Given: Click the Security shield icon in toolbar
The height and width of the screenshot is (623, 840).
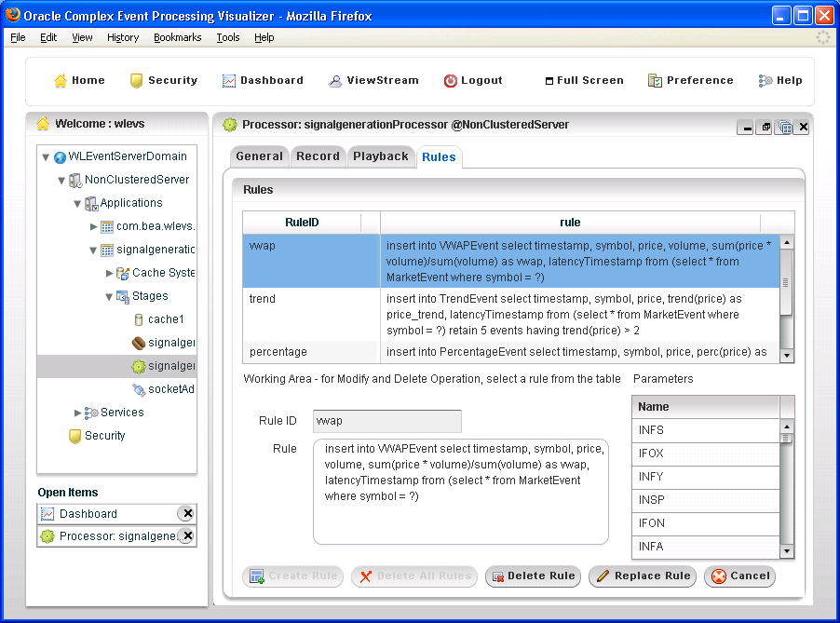Looking at the screenshot, I should click(137, 80).
